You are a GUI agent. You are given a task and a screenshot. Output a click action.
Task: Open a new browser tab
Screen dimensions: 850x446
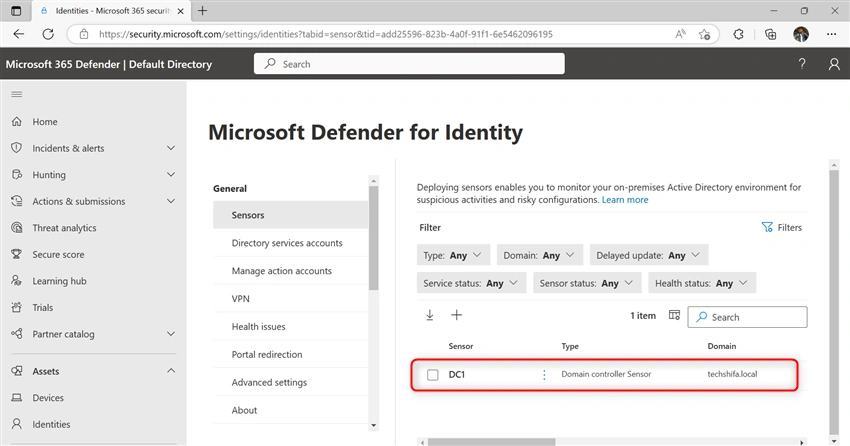coord(202,11)
